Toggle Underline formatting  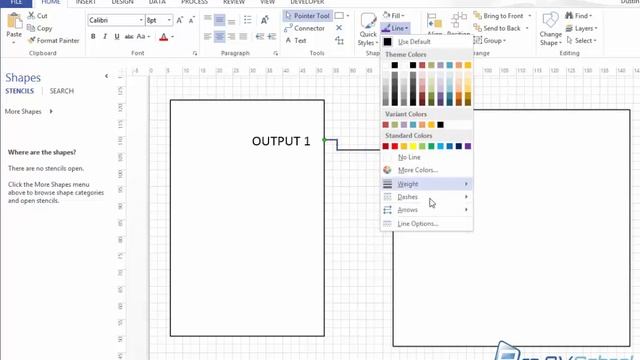pos(117,37)
